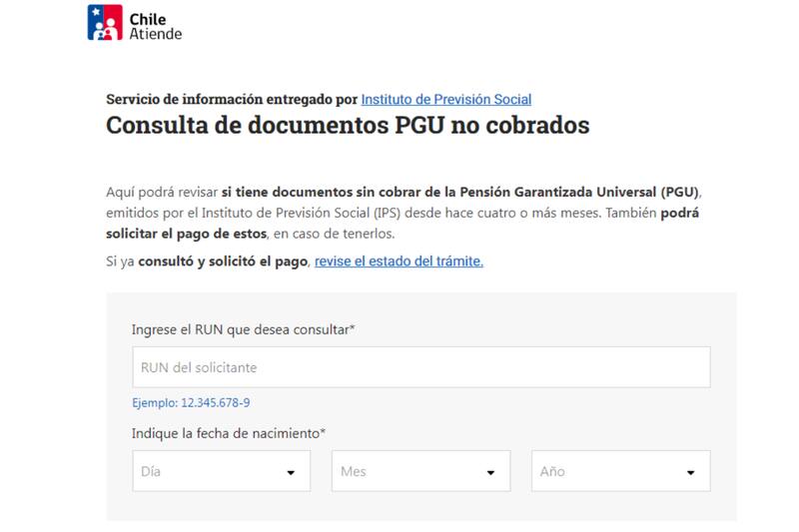Open the Instituto de Previsión Social link

pyautogui.click(x=445, y=99)
